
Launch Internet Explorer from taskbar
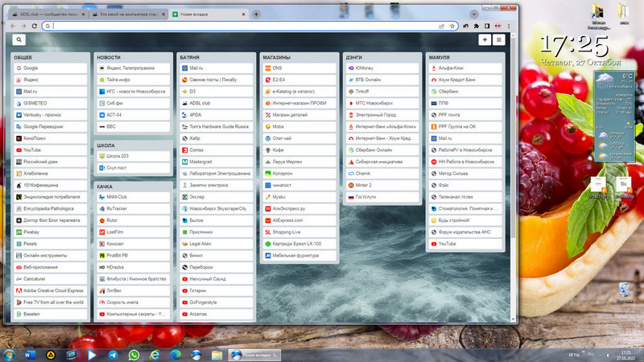155,355
